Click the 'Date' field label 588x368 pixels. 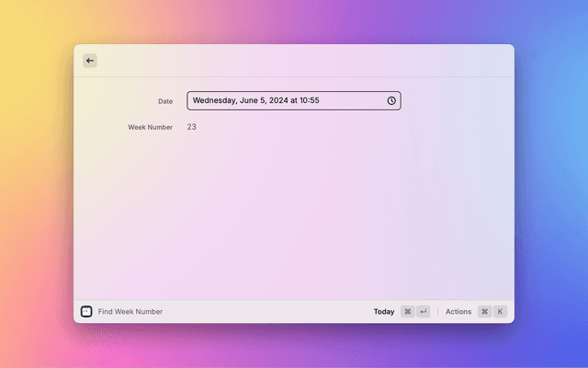pyautogui.click(x=164, y=101)
